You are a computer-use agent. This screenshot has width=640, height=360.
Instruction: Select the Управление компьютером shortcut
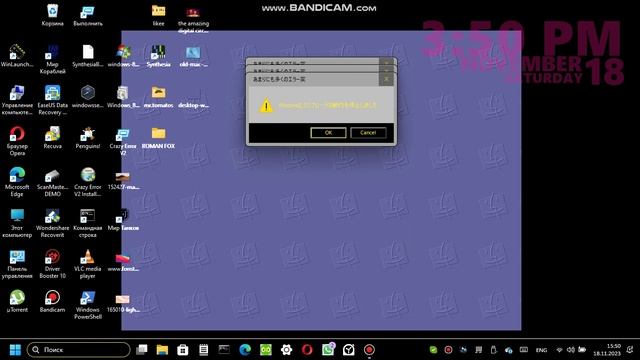tap(17, 100)
